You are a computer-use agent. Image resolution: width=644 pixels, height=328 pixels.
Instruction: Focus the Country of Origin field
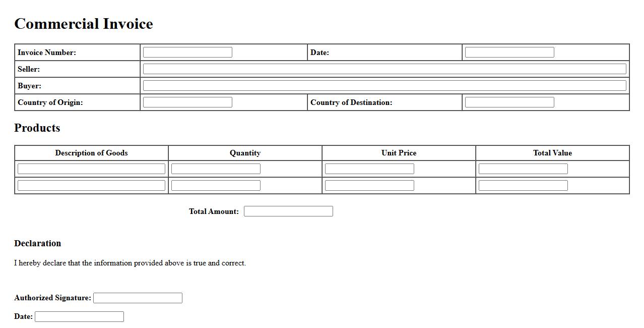click(187, 102)
